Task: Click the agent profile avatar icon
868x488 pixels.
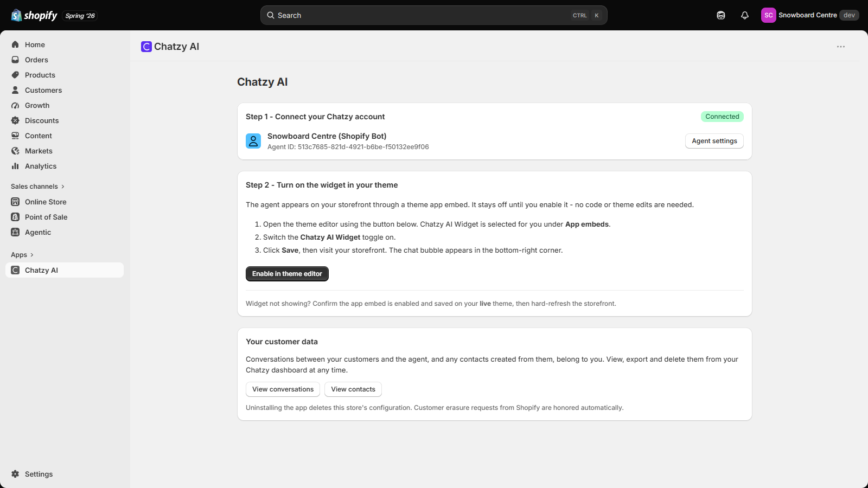Action: click(x=253, y=141)
